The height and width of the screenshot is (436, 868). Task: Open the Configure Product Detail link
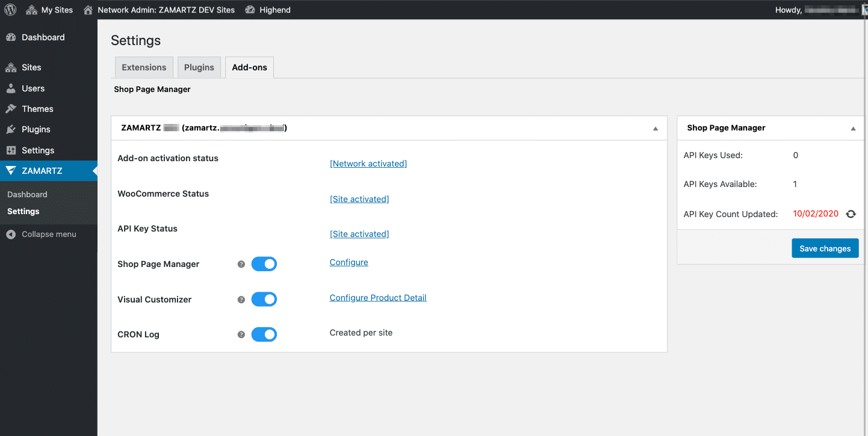pos(378,297)
